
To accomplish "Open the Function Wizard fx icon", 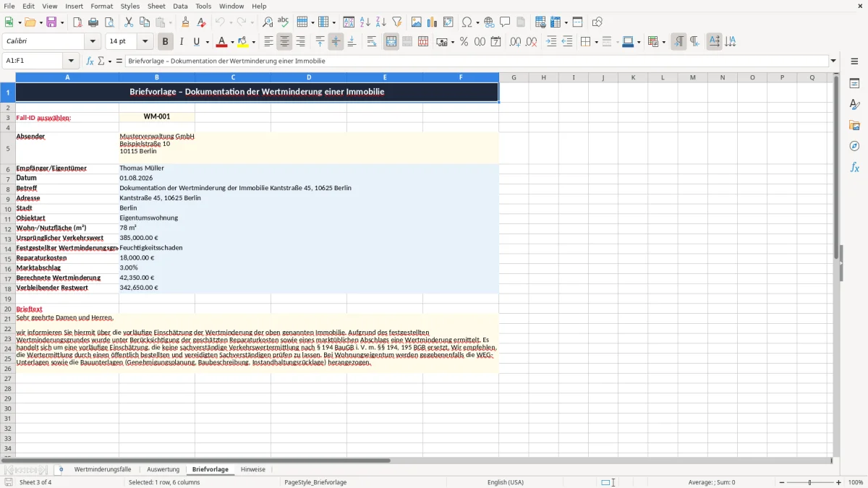I will [90, 61].
